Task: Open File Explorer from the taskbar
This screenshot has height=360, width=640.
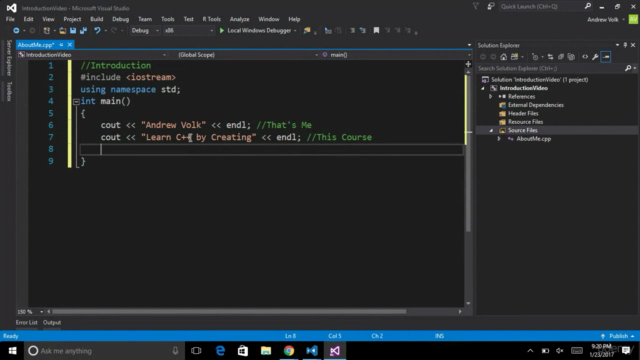Action: 266,351
